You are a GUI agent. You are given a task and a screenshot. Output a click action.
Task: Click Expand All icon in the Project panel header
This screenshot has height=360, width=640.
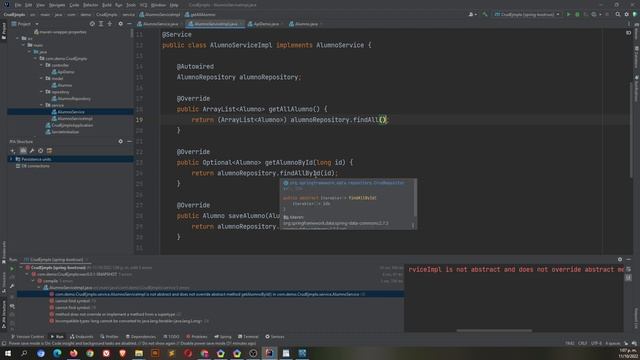tap(101, 24)
